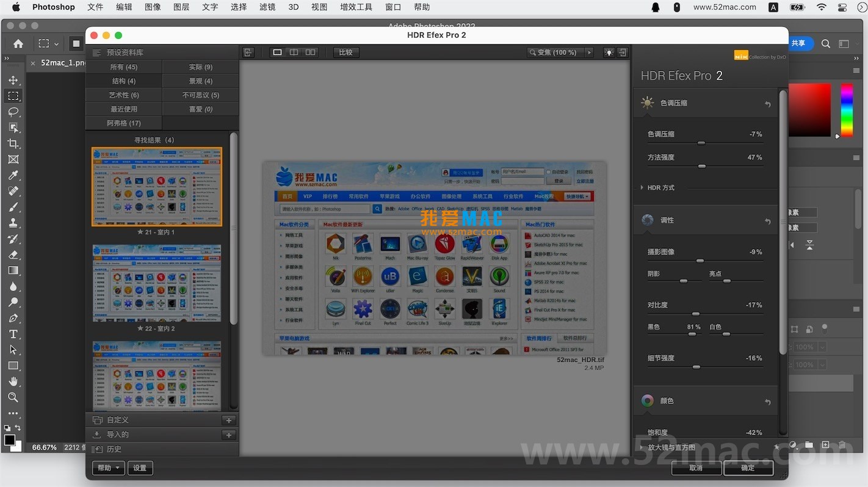Open the 滤镜 menu
The image size is (868, 487).
[x=267, y=7]
